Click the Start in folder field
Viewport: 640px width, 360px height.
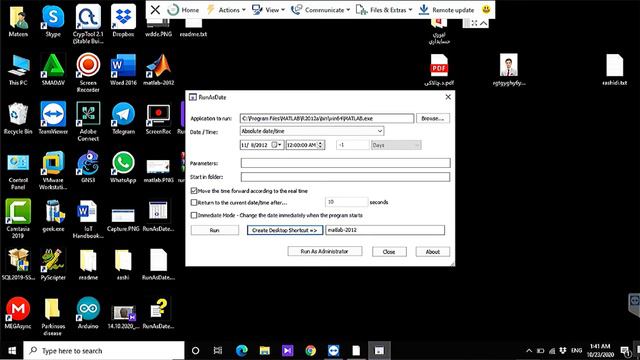click(345, 177)
